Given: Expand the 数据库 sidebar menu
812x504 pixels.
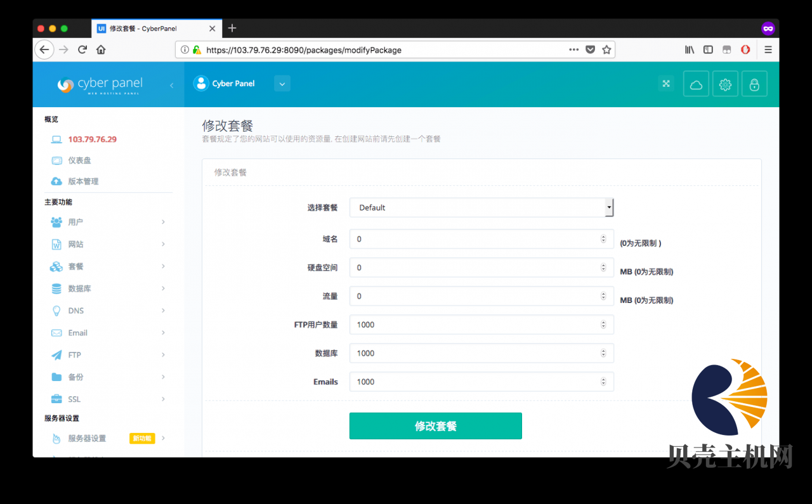Looking at the screenshot, I should pos(108,288).
